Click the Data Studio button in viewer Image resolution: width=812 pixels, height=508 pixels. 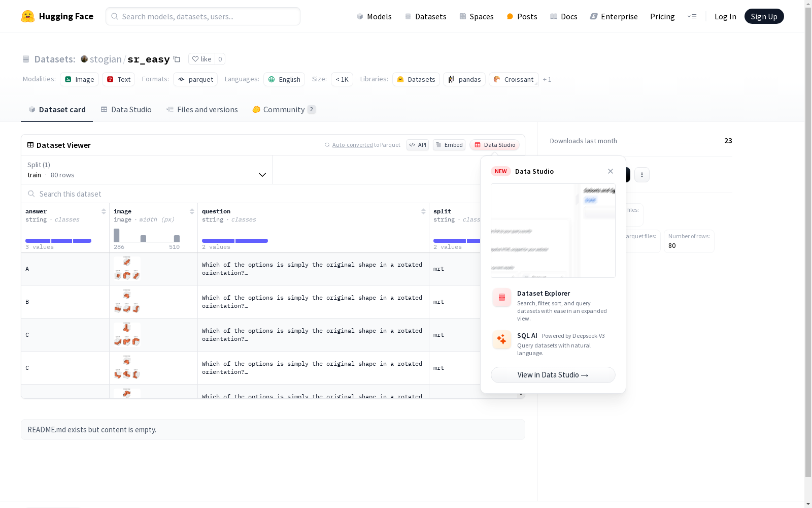pyautogui.click(x=495, y=145)
